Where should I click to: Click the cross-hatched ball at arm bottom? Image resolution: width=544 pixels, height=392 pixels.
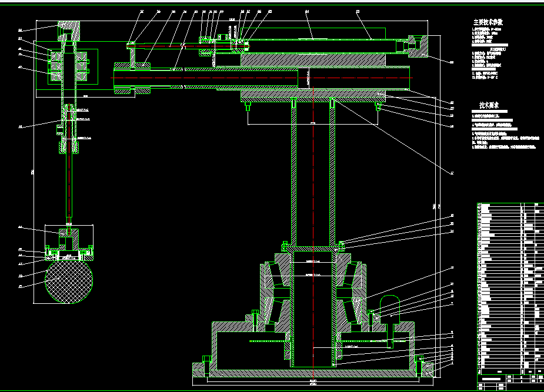69,282
